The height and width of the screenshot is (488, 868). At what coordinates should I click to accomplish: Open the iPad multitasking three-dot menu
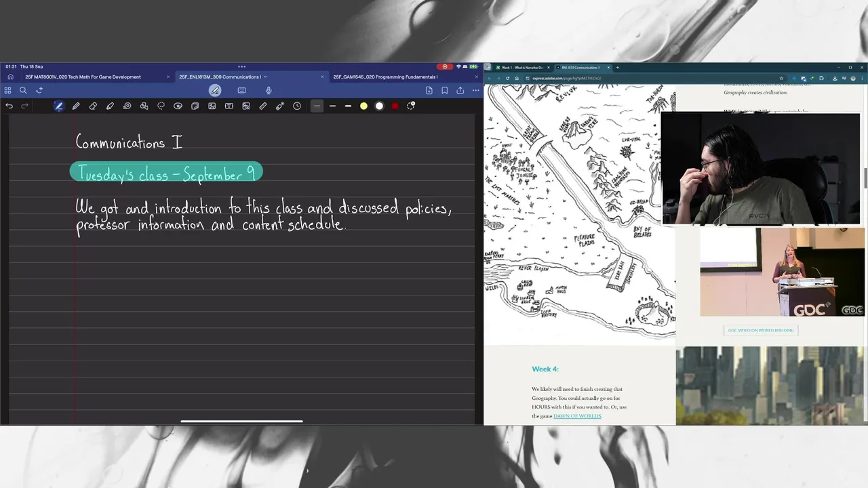[241, 66]
